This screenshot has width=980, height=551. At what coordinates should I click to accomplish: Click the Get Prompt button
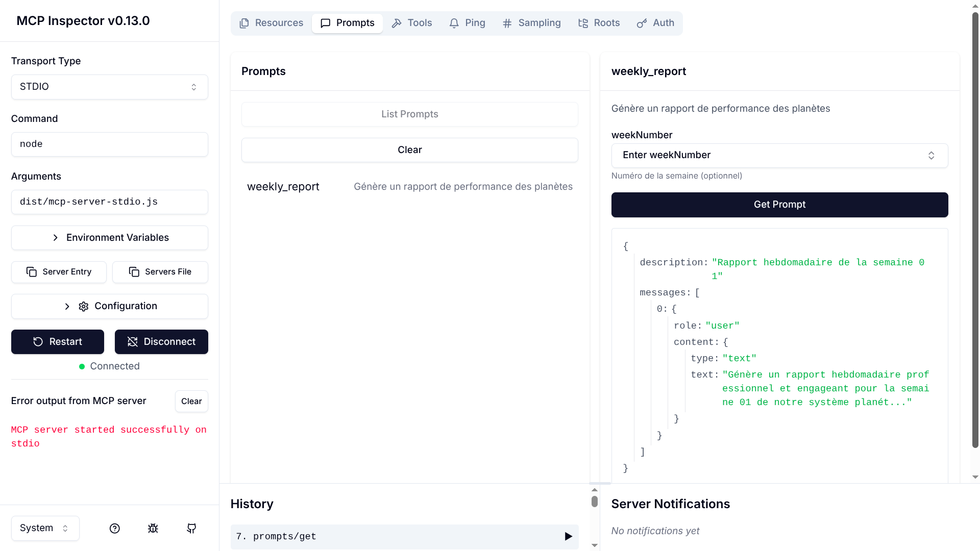click(779, 205)
